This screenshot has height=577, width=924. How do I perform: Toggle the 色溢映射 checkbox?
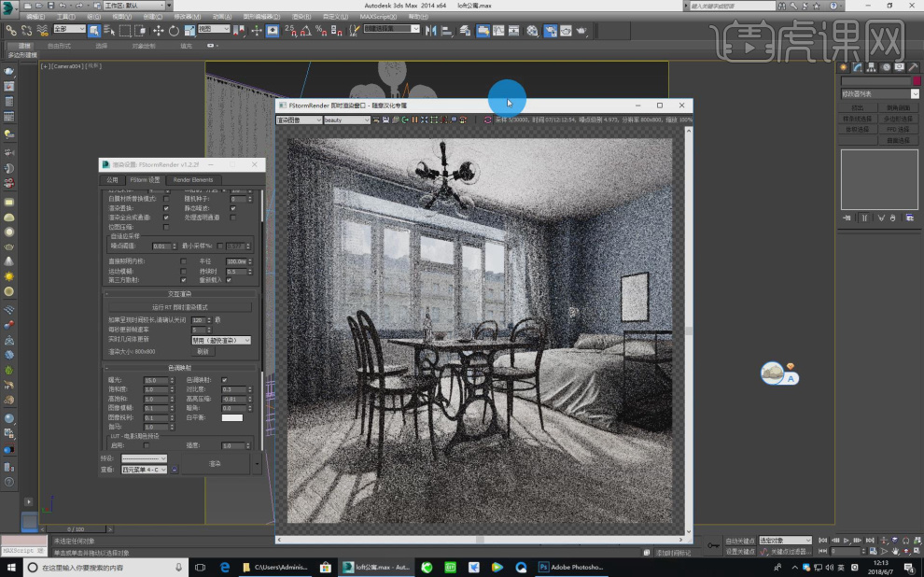click(x=222, y=378)
